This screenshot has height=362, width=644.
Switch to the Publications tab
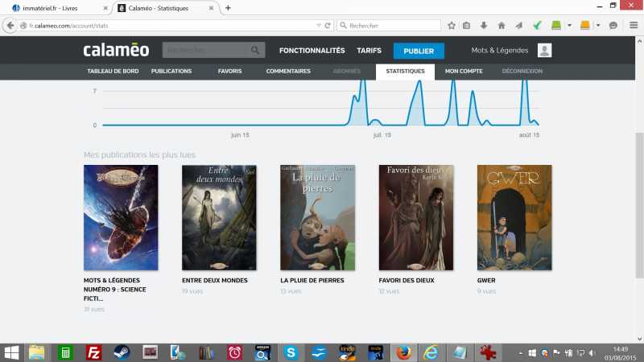click(171, 71)
